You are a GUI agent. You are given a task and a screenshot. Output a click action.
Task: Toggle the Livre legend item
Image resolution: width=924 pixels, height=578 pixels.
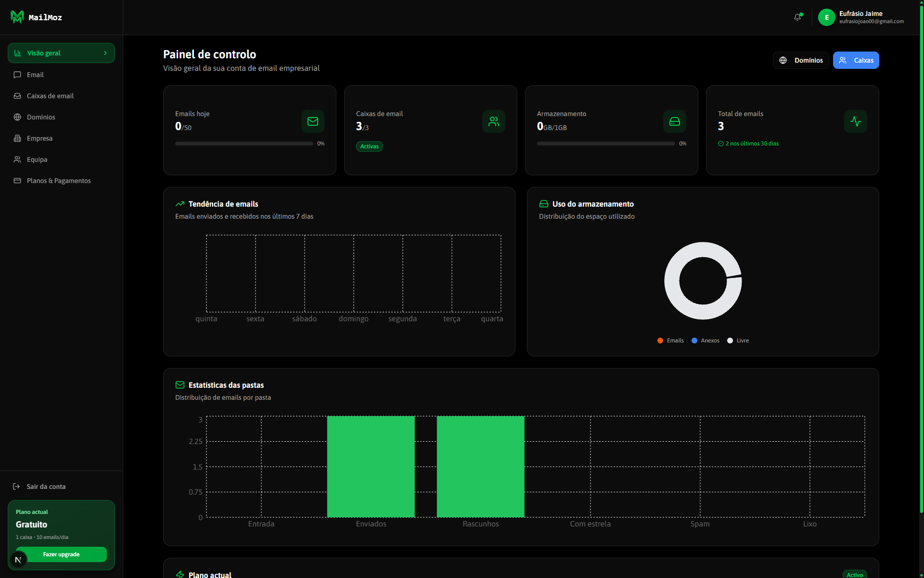pyautogui.click(x=738, y=341)
